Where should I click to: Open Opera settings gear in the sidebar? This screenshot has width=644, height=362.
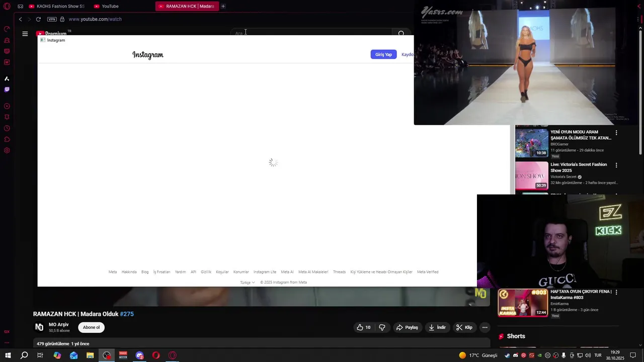pyautogui.click(x=7, y=150)
